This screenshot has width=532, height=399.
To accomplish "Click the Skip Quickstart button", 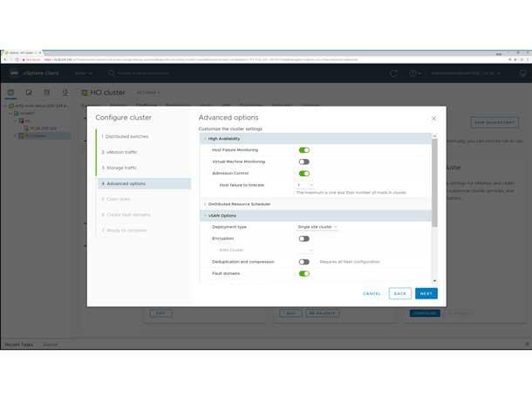I will 494,122.
